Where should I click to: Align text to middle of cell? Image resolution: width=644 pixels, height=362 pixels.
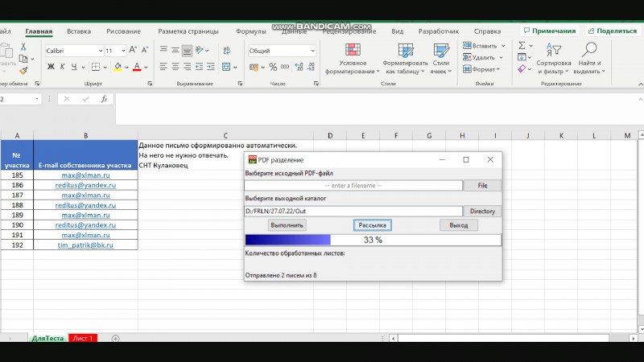click(x=175, y=50)
